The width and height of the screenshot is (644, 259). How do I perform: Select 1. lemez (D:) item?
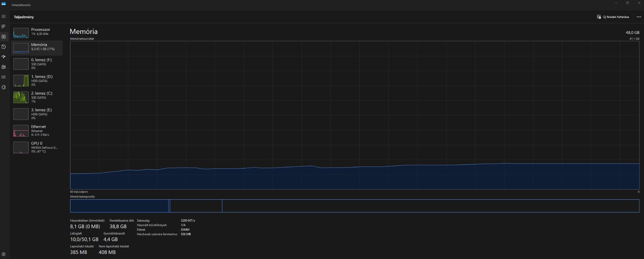pos(37,80)
